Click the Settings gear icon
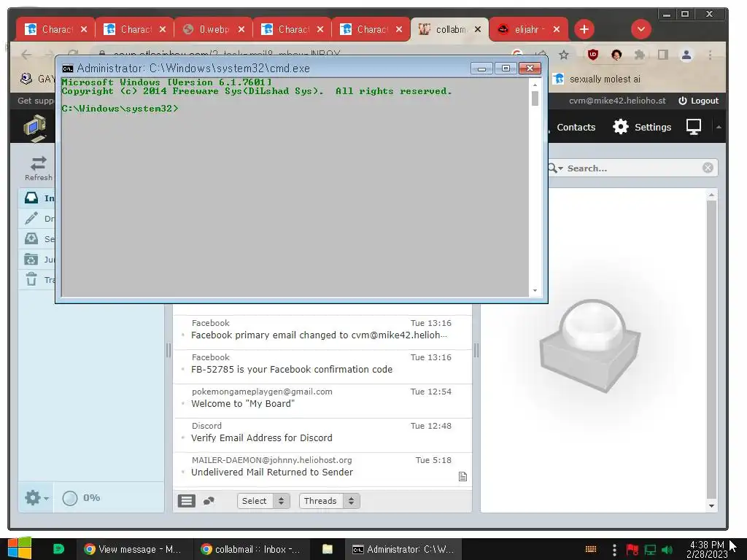The height and width of the screenshot is (560, 747). [x=620, y=127]
